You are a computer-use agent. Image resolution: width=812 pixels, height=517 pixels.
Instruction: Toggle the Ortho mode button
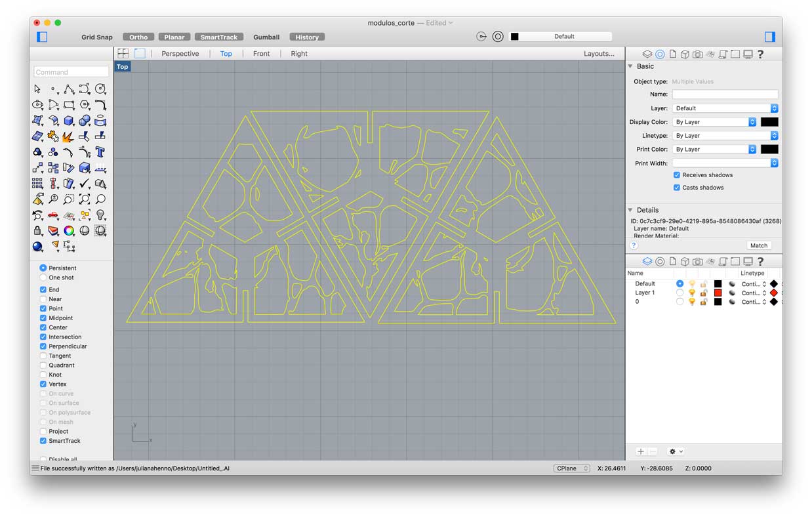pos(138,37)
